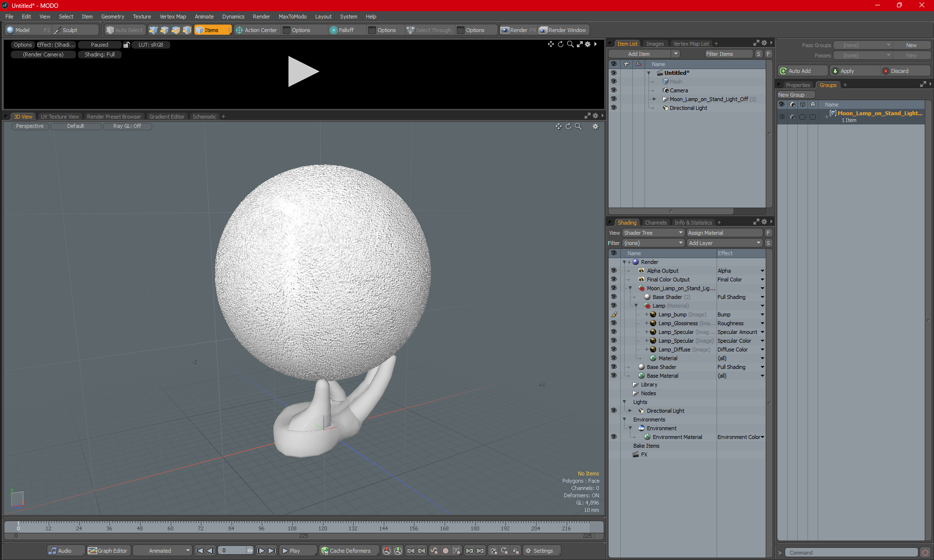The width and height of the screenshot is (934, 560).
Task: Hide the Alpha Output shader layer
Action: pyautogui.click(x=613, y=271)
